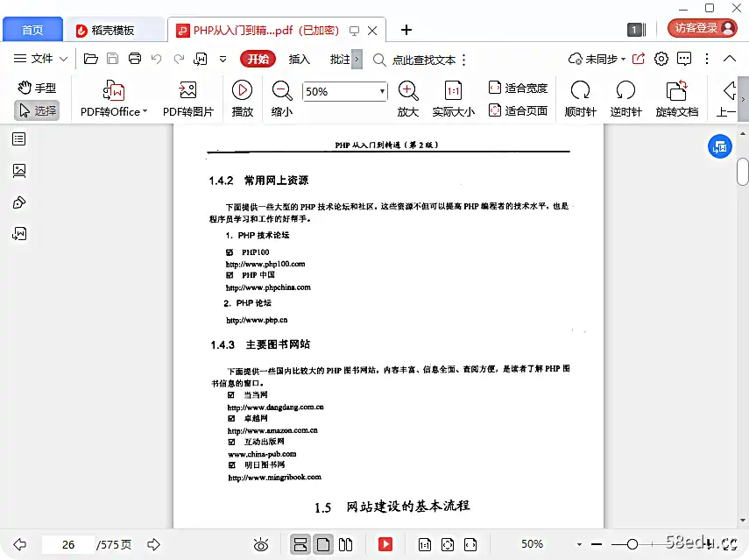
Task: Select the 开始 ribbon tab
Action: click(258, 60)
